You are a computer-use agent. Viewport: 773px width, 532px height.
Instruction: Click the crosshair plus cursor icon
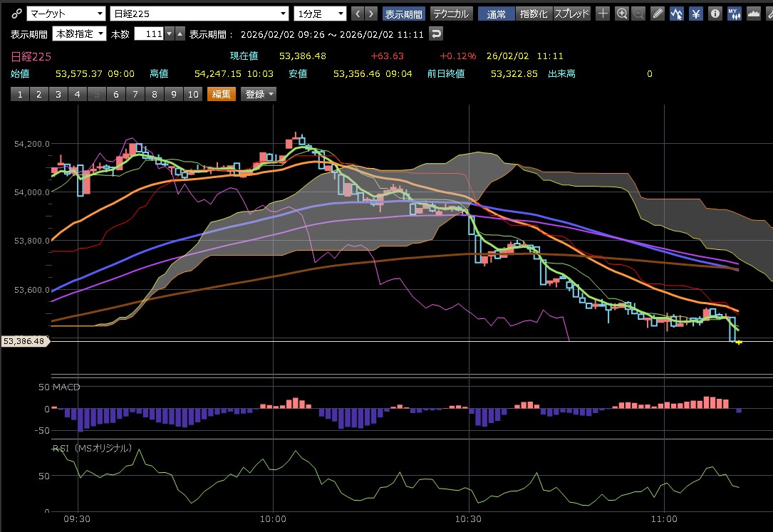pos(603,14)
